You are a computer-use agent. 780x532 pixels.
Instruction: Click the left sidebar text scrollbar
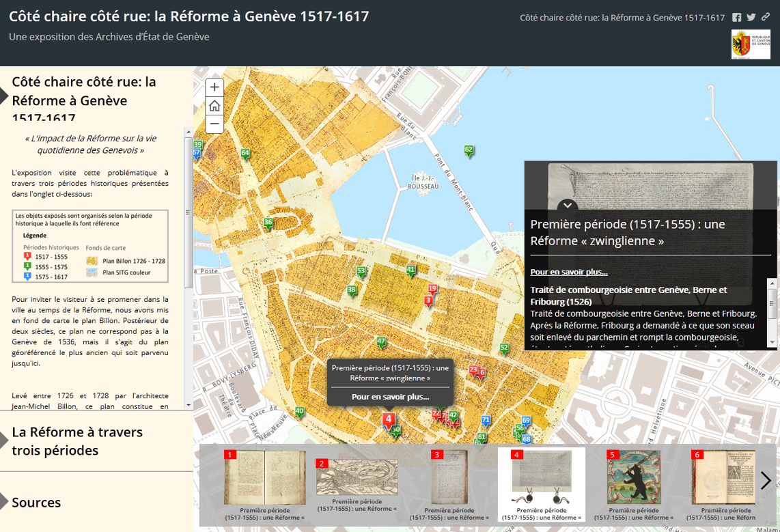point(189,273)
